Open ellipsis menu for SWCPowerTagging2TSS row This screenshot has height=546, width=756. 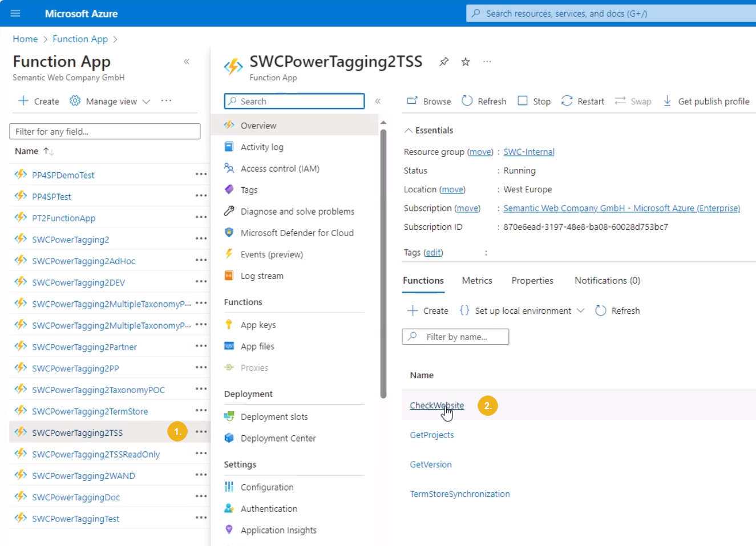tap(201, 432)
